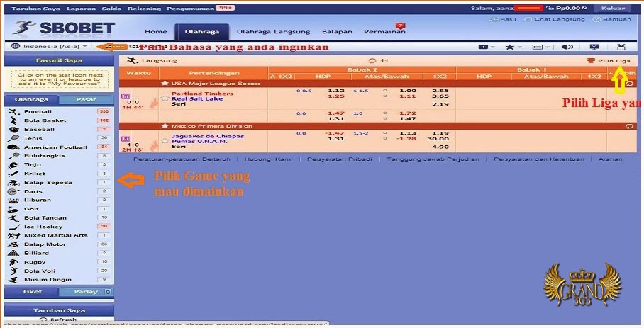Select odds 30.00 for Pumas U.N.A.M.
Screen dimensions: 644x328
[438, 139]
